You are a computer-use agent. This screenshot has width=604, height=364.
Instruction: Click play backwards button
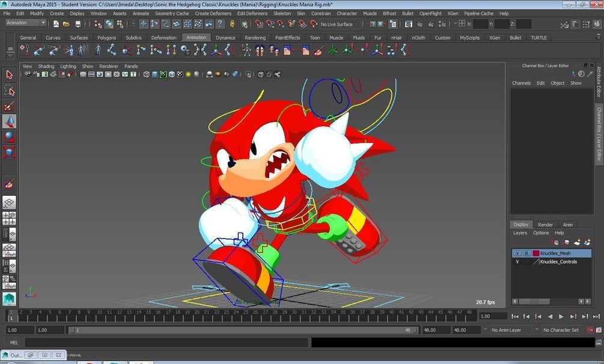tap(550, 316)
